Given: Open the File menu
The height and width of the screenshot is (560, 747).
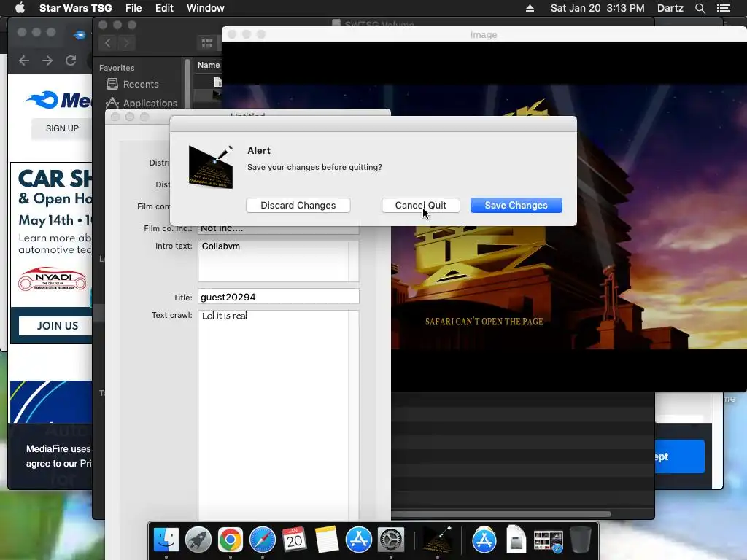Looking at the screenshot, I should pos(133,8).
